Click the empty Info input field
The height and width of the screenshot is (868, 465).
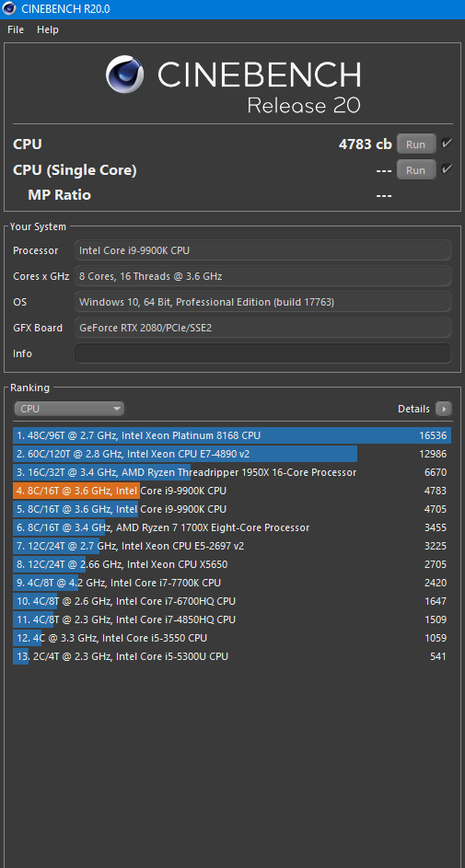(x=262, y=353)
